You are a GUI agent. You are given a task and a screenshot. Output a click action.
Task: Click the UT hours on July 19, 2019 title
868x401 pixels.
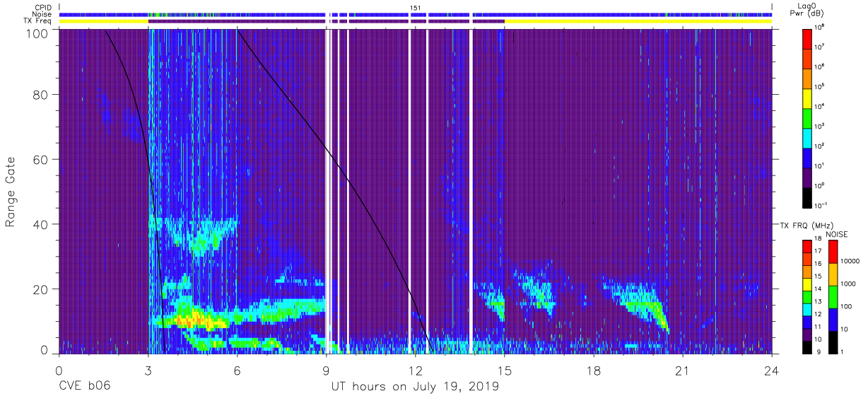coord(415,387)
